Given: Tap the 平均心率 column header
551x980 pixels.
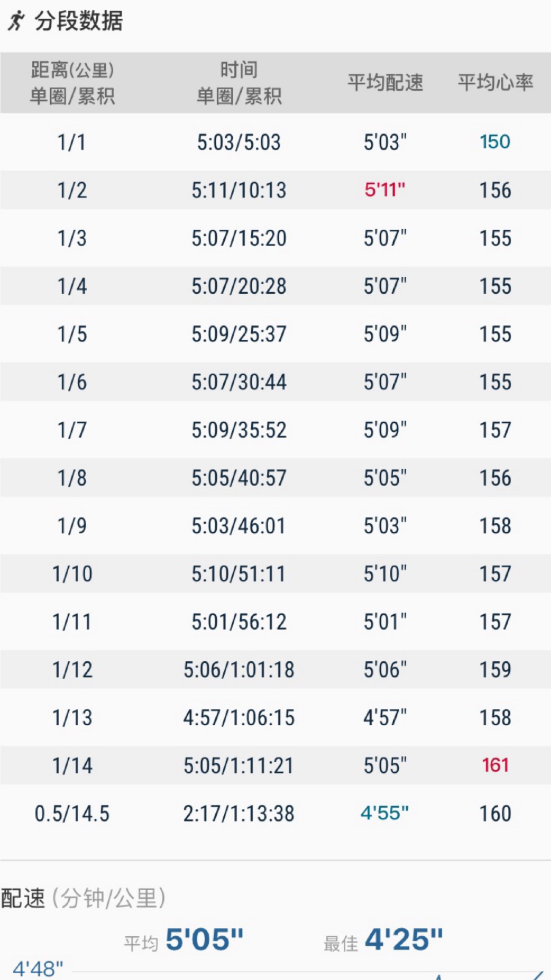Looking at the screenshot, I should 496,83.
